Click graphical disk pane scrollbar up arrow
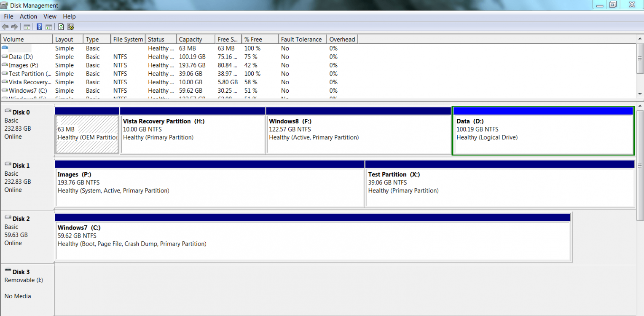Image resolution: width=644 pixels, height=316 pixels. [x=640, y=105]
